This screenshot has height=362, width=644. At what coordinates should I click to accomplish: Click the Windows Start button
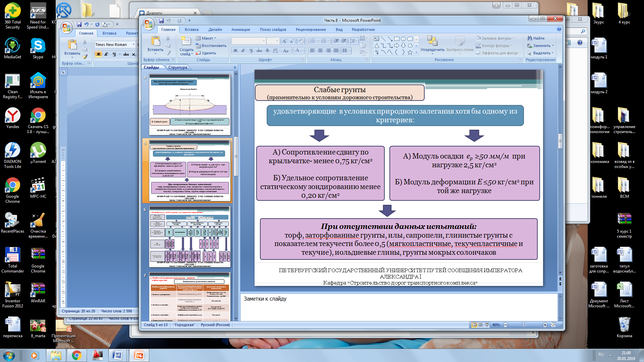(x=9, y=355)
